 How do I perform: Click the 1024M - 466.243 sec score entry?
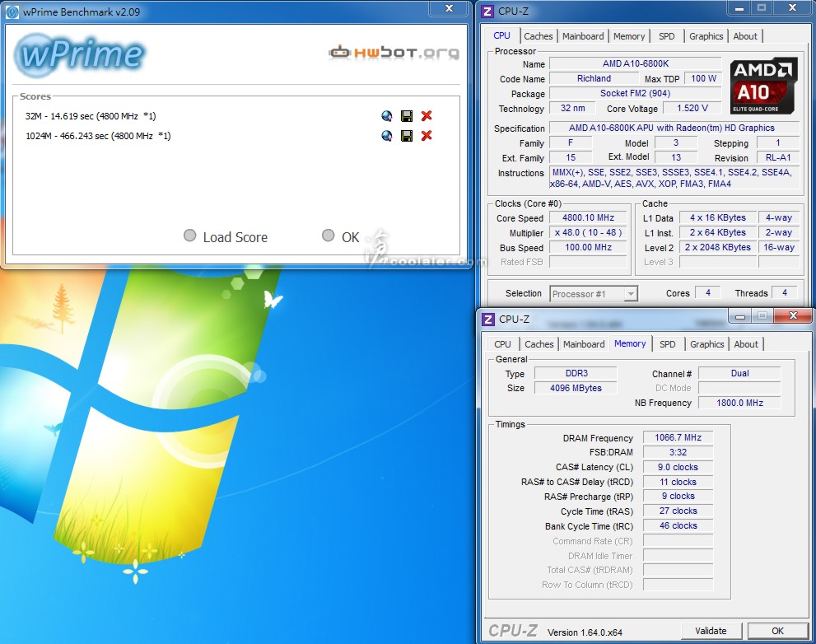(98, 136)
